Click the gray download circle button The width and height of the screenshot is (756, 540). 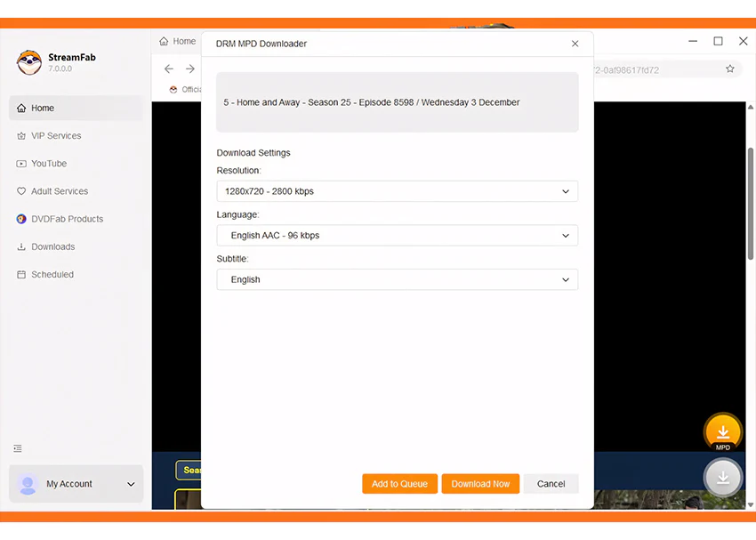coord(723,478)
